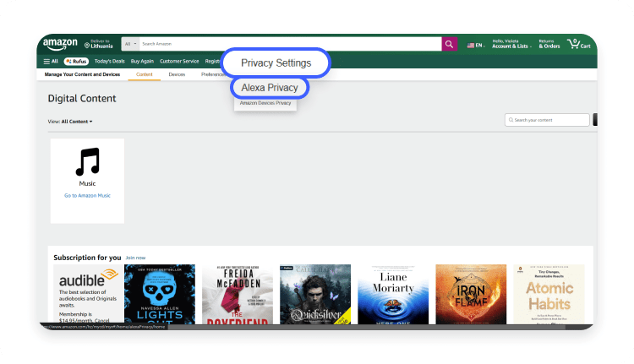Open Account & Lists menu
634x364 pixels.
511,44
